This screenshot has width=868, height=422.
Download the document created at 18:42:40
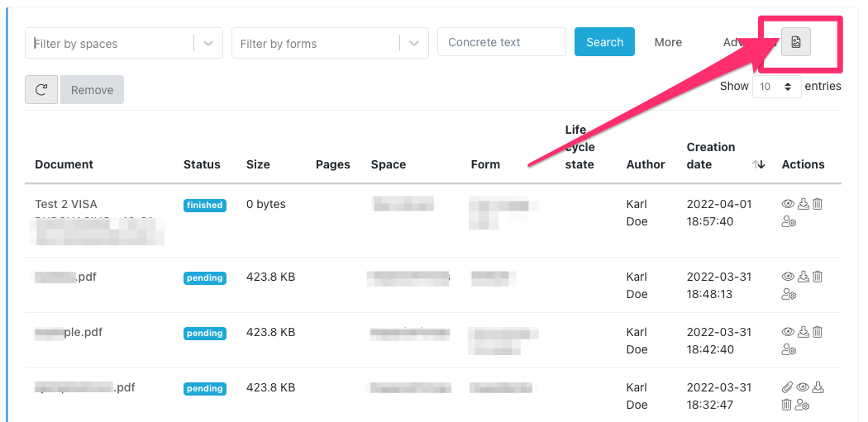[x=803, y=332]
